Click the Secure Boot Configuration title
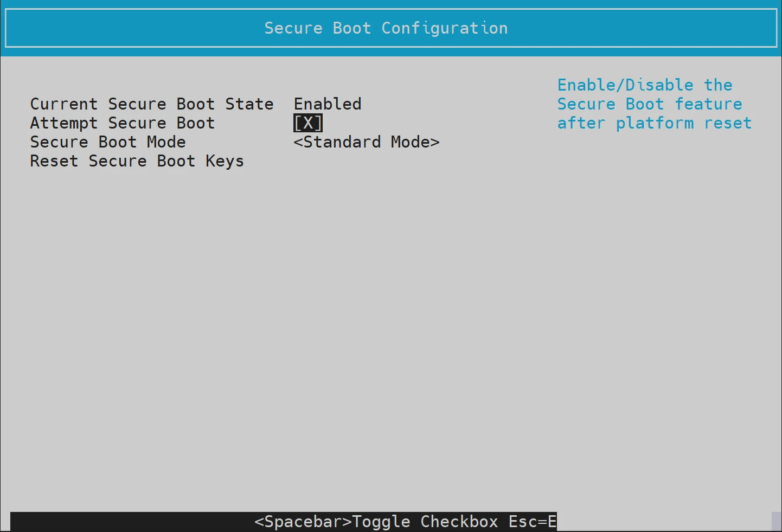Viewport: 782px width, 532px height. pyautogui.click(x=386, y=28)
